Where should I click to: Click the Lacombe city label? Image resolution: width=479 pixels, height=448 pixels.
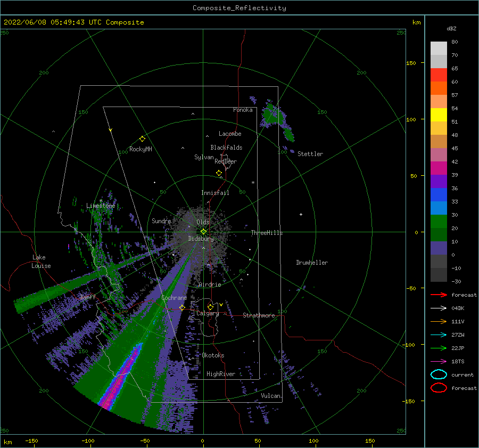click(230, 134)
